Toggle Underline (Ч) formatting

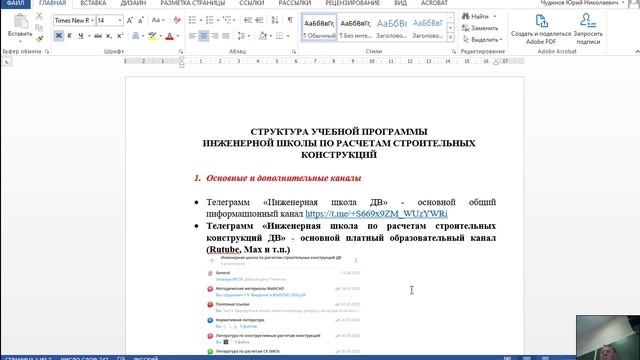coord(80,36)
